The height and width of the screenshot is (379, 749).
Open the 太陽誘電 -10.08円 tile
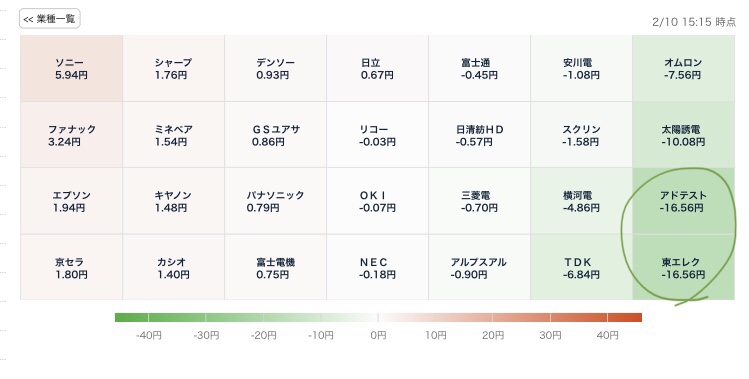click(683, 135)
